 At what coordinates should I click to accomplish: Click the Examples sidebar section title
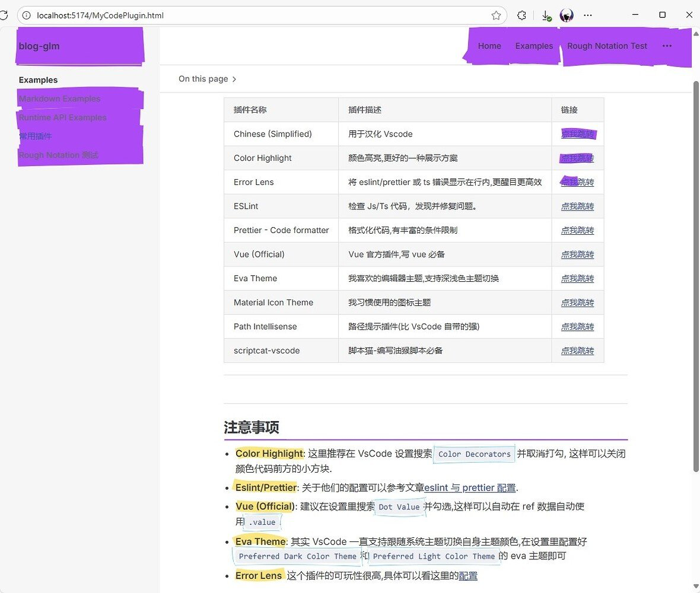pyautogui.click(x=38, y=80)
